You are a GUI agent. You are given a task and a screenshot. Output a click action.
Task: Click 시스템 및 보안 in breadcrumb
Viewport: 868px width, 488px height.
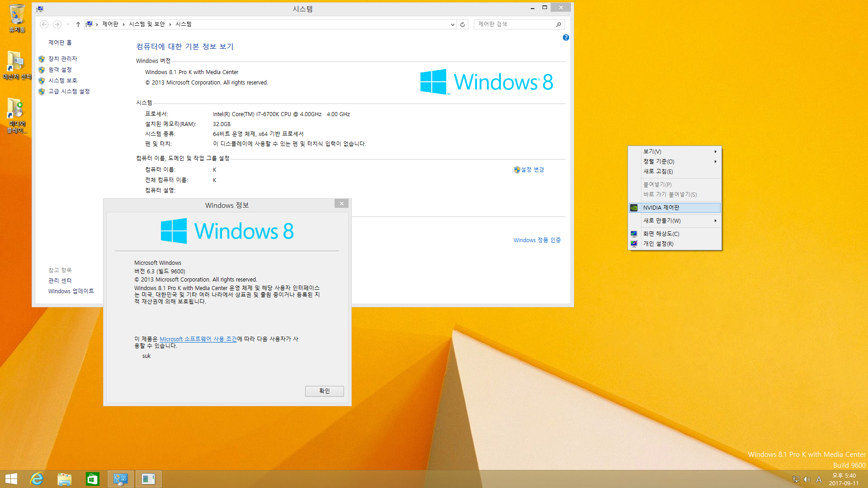[147, 24]
